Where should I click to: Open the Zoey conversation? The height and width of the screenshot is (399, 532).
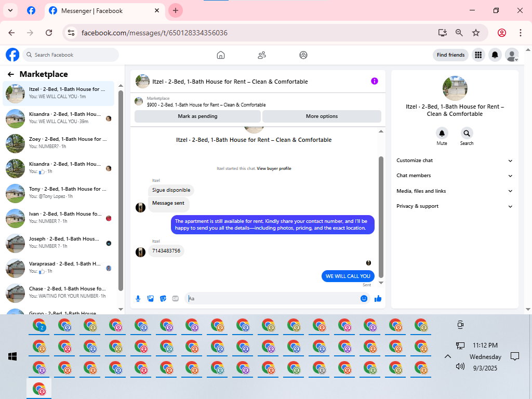[x=58, y=143]
